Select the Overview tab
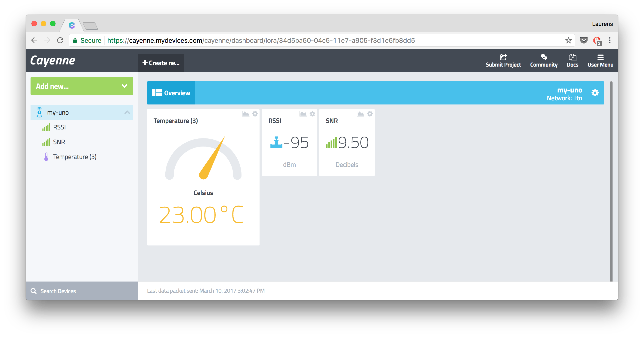644x337 pixels. pyautogui.click(x=171, y=93)
